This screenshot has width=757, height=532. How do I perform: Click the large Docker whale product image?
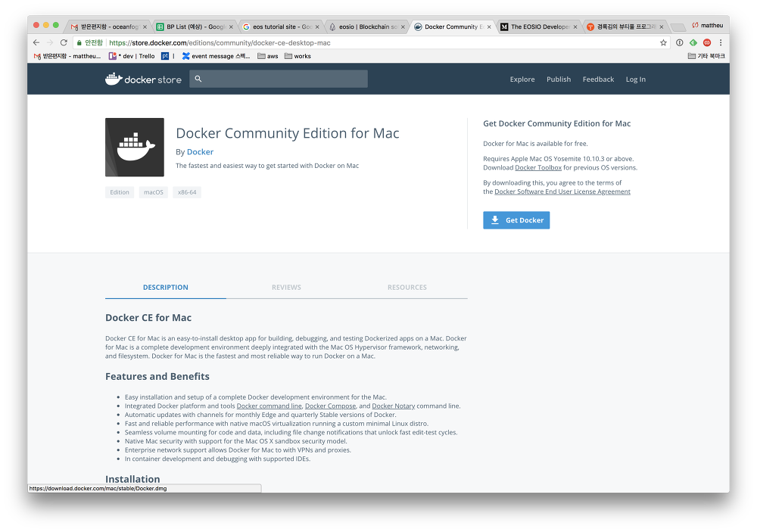[x=135, y=148]
